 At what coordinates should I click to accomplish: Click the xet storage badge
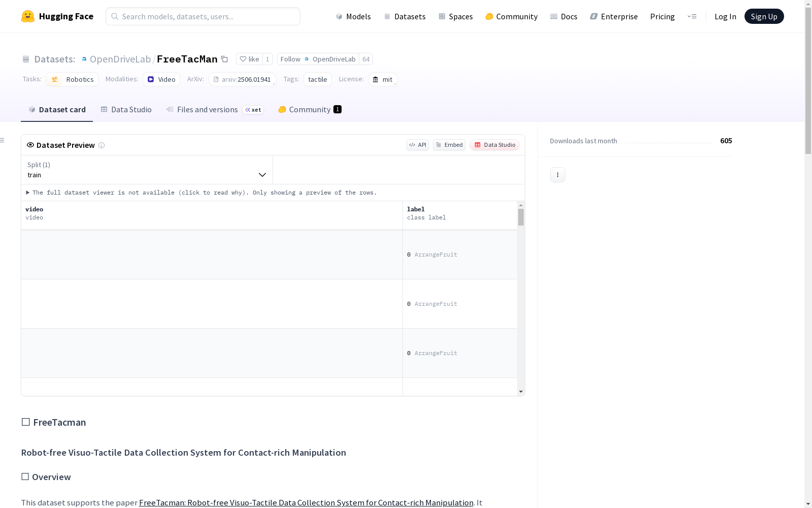[253, 110]
